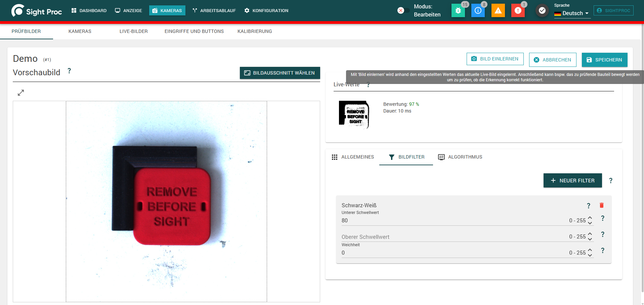
Task: Switch to Eingriffe und Buttons tab
Action: tap(194, 31)
